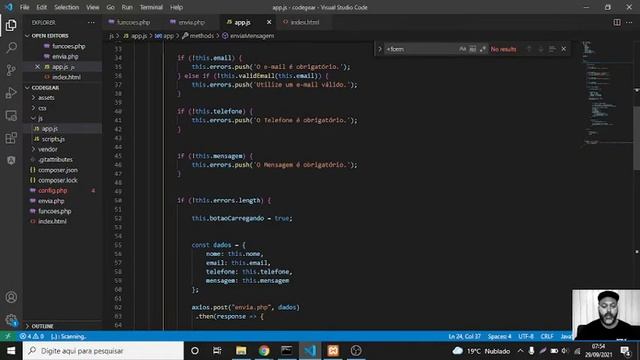Open the Run and Debug view
Viewport: 640px width, 360px height.
[11, 93]
